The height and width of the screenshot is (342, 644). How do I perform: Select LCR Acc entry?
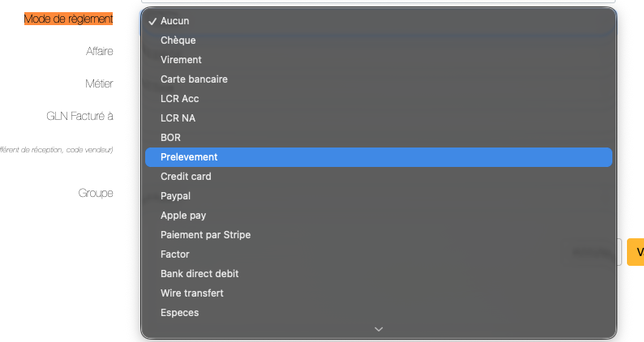tap(179, 99)
